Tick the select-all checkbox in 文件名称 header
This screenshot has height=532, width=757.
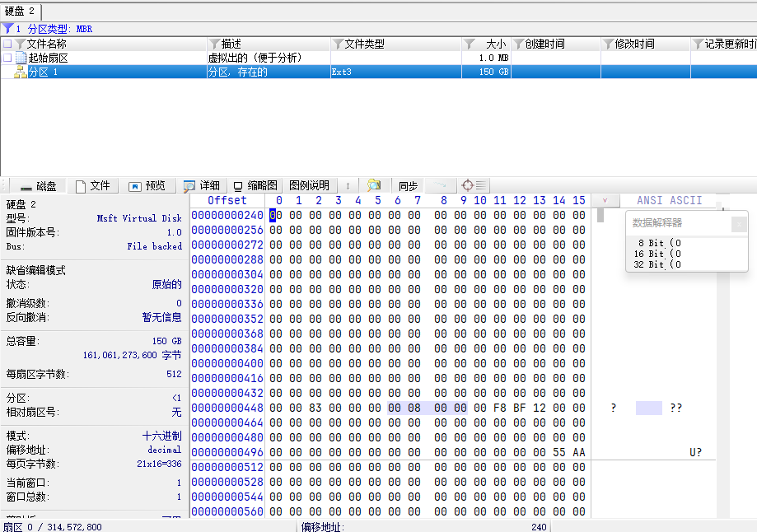pos(7,44)
